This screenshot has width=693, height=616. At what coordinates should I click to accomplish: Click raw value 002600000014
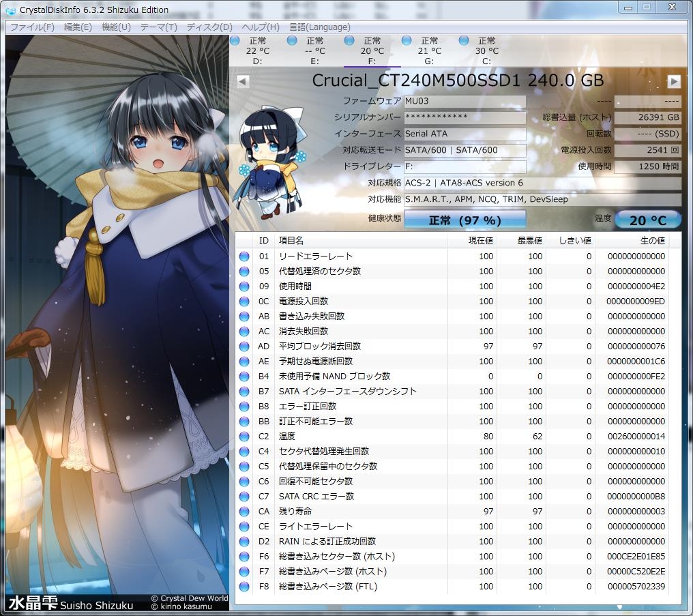636,437
